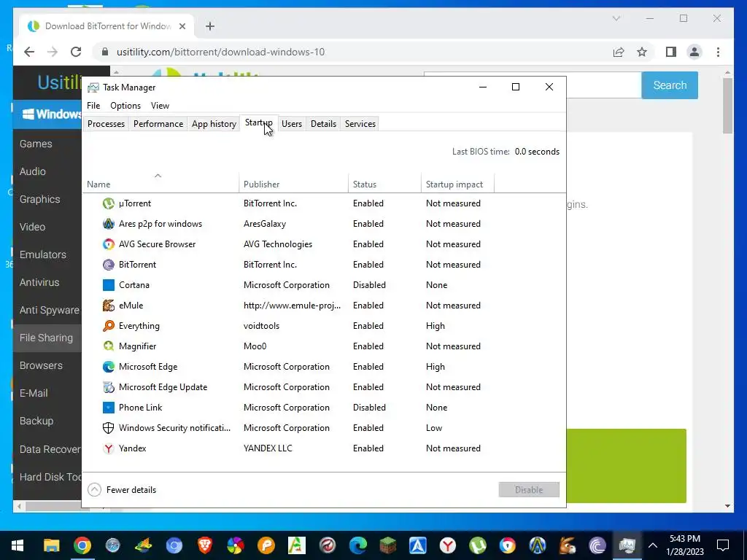Screen dimensions: 747x560
Task: Switch to the Services tab
Action: [360, 124]
